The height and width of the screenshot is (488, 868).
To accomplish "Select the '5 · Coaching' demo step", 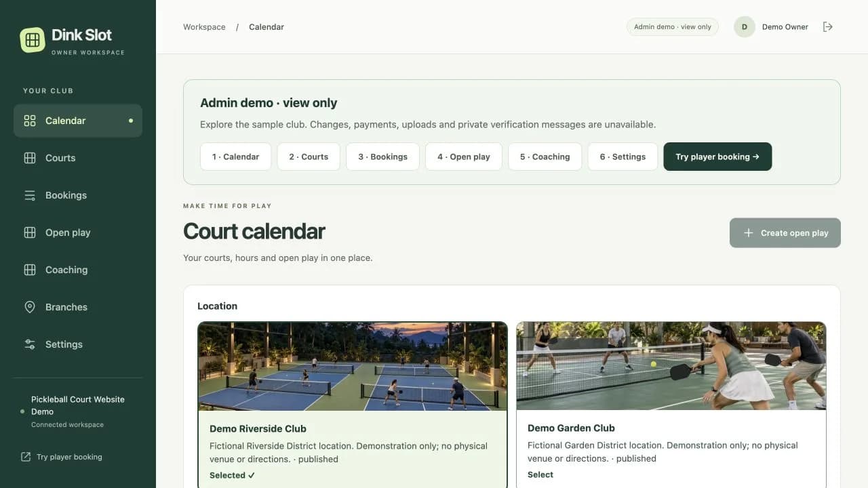I will point(545,157).
